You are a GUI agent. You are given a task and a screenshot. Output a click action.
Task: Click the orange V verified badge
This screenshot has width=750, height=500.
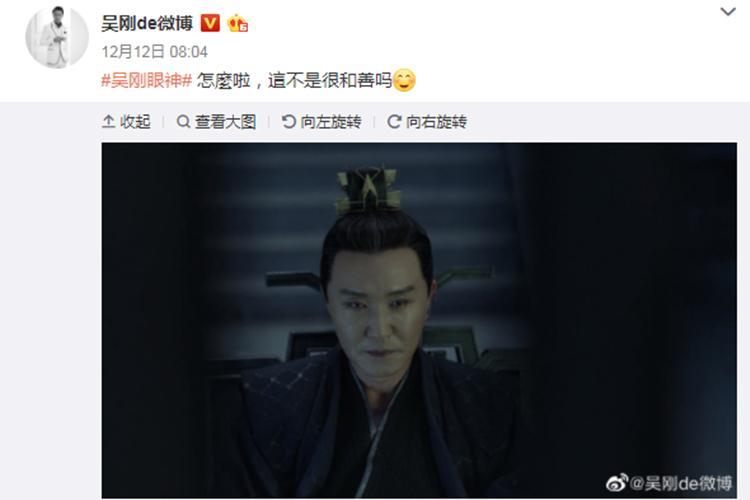click(x=210, y=23)
